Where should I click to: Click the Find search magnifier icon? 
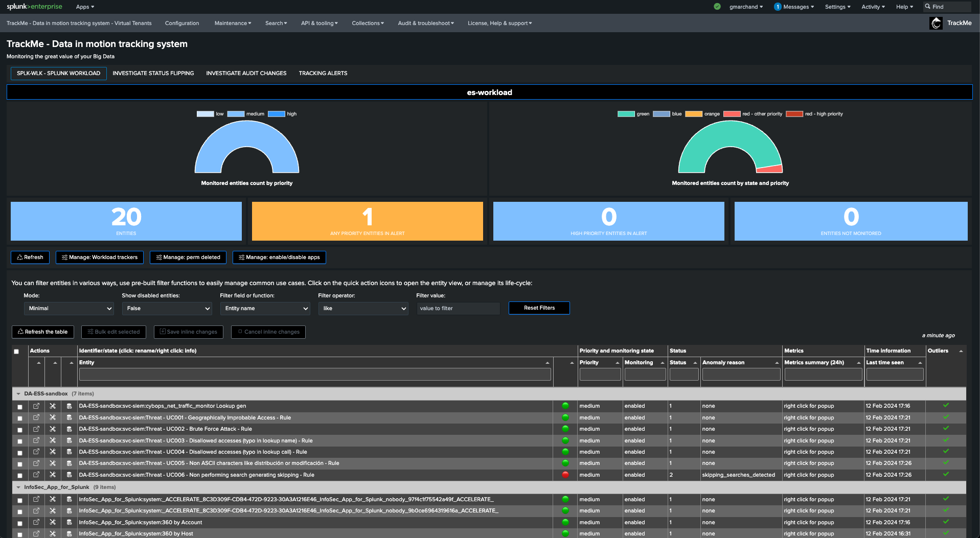pos(927,7)
